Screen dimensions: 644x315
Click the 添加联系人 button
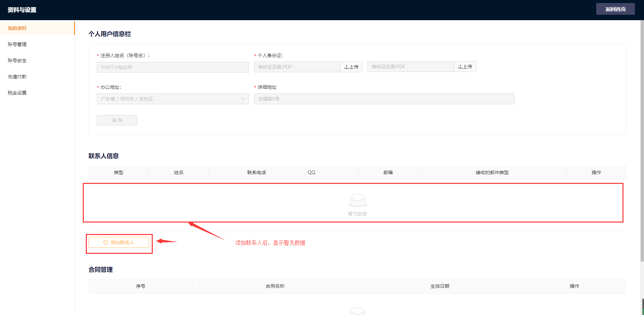119,242
